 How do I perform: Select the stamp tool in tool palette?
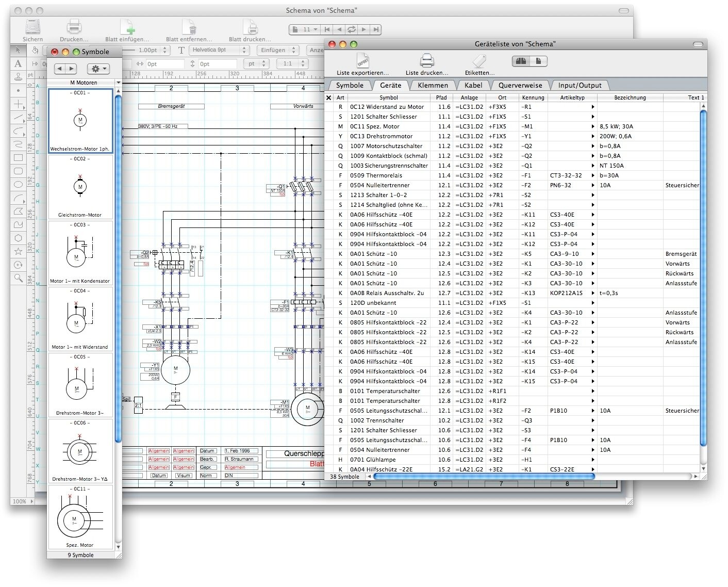(x=18, y=77)
